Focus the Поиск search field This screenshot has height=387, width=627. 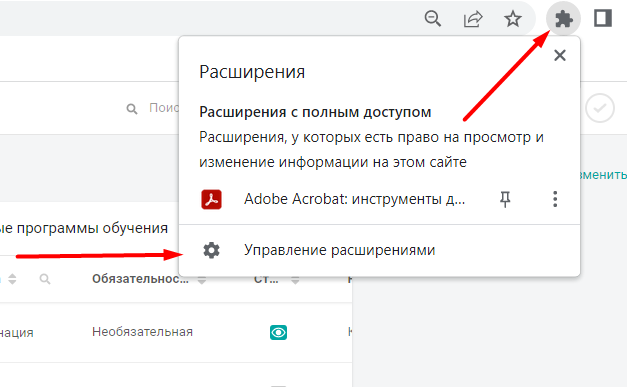point(164,108)
